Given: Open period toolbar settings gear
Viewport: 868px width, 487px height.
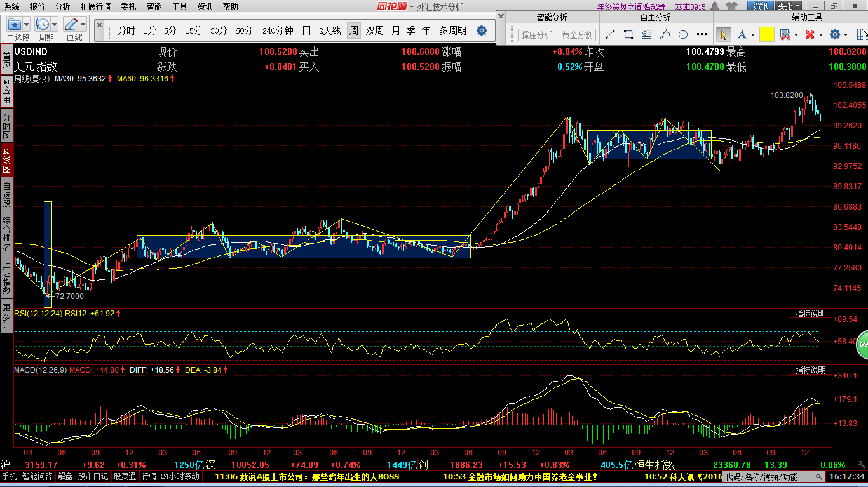Looking at the screenshot, I should (482, 30).
